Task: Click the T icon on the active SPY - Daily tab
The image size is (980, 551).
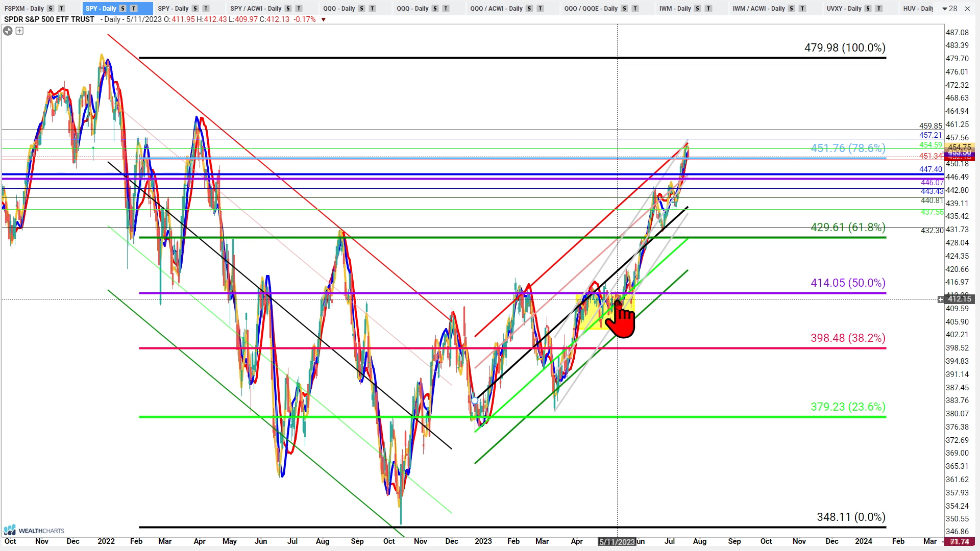Action: [134, 9]
